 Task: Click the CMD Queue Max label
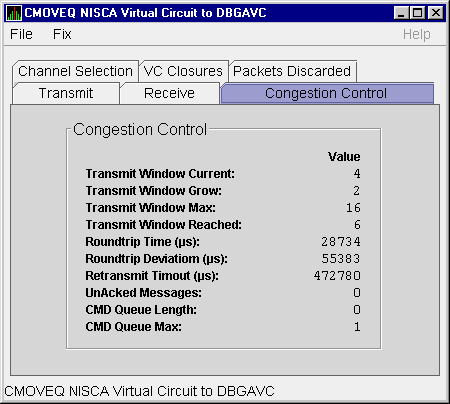tap(134, 327)
